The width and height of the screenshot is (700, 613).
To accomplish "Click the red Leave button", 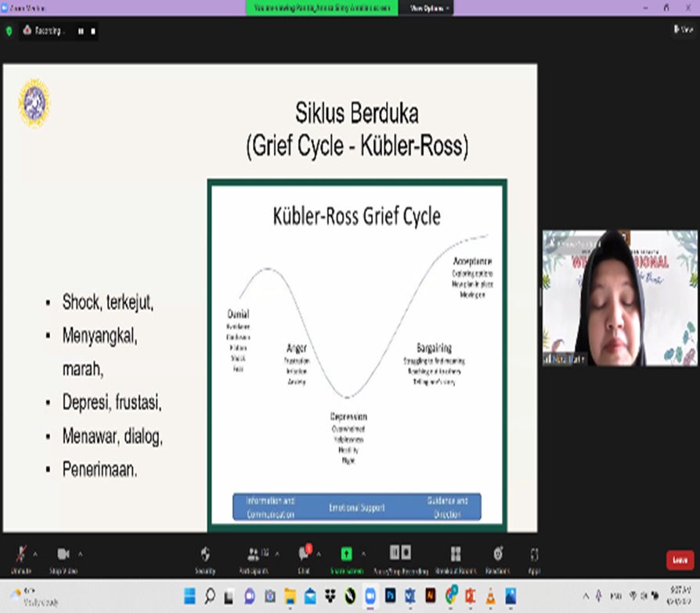I will point(680,560).
